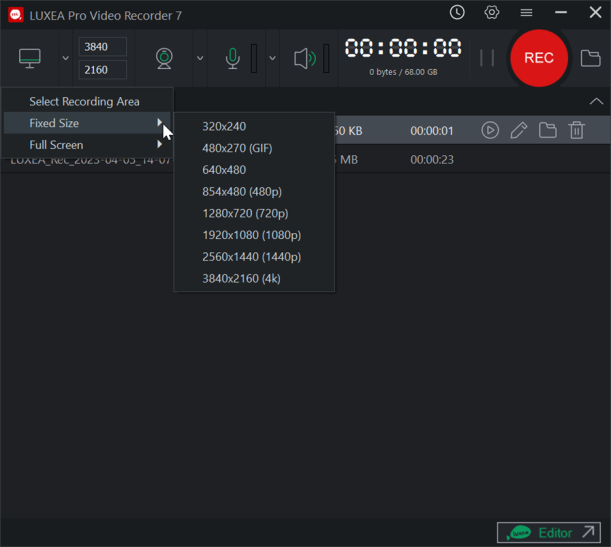Expand the microphone options dropdown arrow
Image resolution: width=611 pixels, height=547 pixels.
[272, 58]
